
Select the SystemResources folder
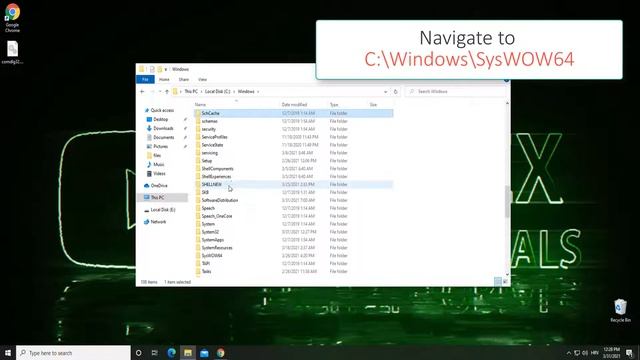point(217,248)
